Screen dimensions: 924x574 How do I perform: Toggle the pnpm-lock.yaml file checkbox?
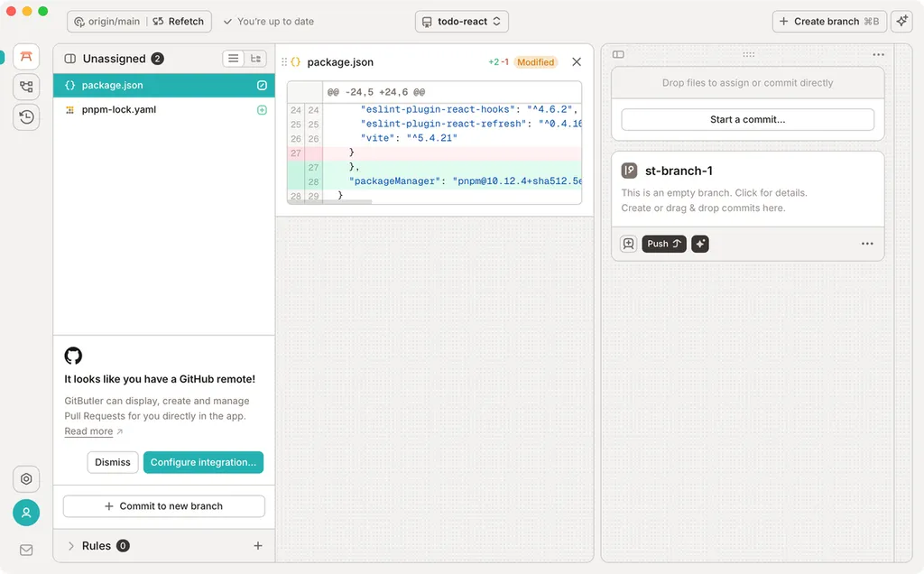[262, 110]
